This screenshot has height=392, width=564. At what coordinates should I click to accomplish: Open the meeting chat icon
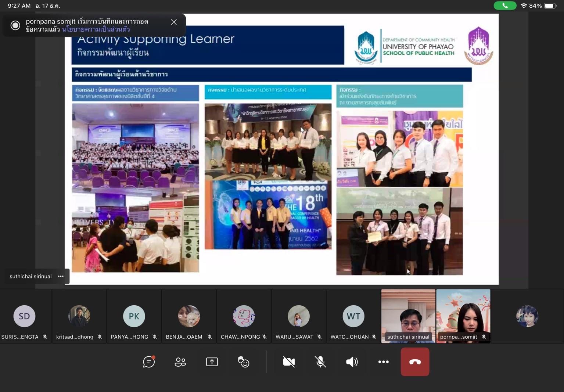pos(149,362)
